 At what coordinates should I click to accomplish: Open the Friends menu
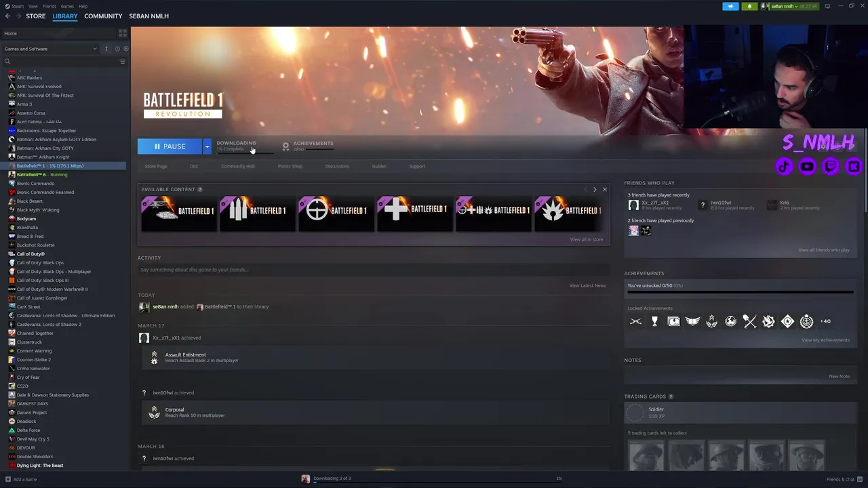pyautogui.click(x=50, y=6)
